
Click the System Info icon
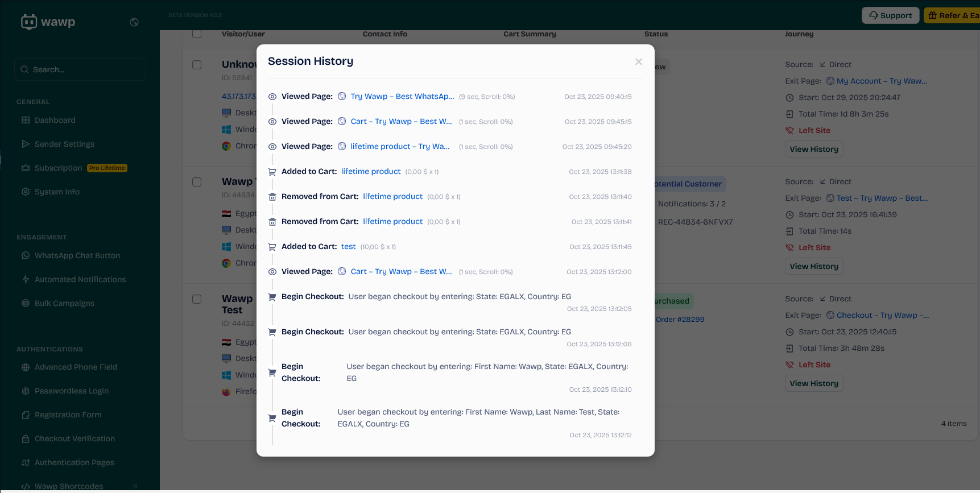[x=26, y=192]
